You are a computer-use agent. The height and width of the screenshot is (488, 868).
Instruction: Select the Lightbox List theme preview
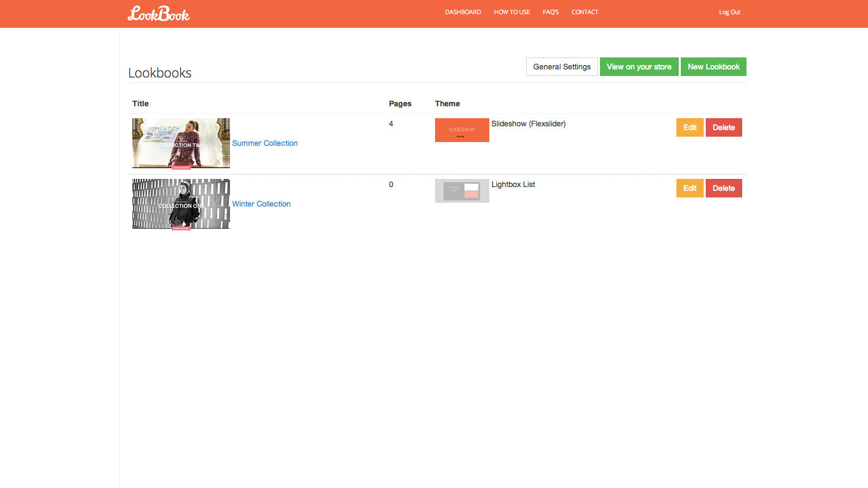[462, 191]
